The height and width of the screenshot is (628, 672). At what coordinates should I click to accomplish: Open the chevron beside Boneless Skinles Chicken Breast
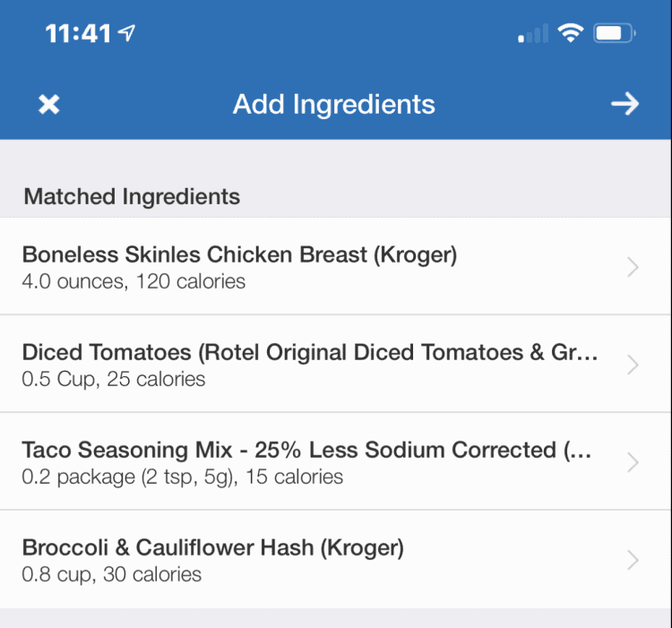pyautogui.click(x=633, y=267)
